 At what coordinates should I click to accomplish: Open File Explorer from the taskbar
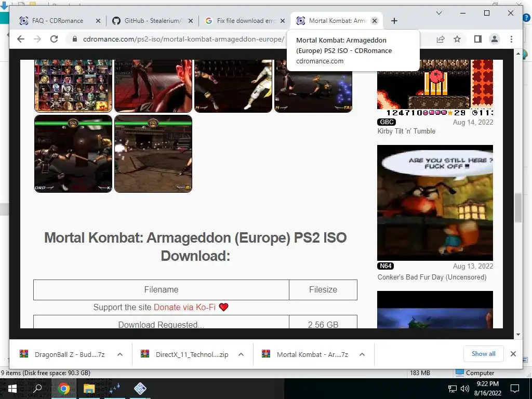click(x=89, y=389)
